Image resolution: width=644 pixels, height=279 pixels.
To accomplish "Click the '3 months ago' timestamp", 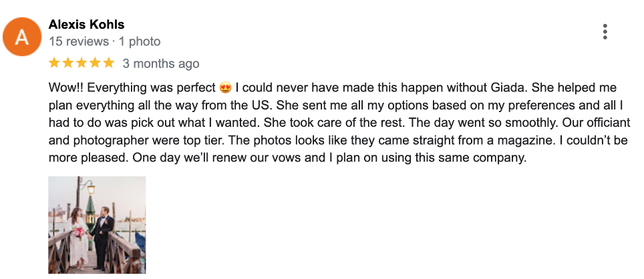I will (161, 64).
